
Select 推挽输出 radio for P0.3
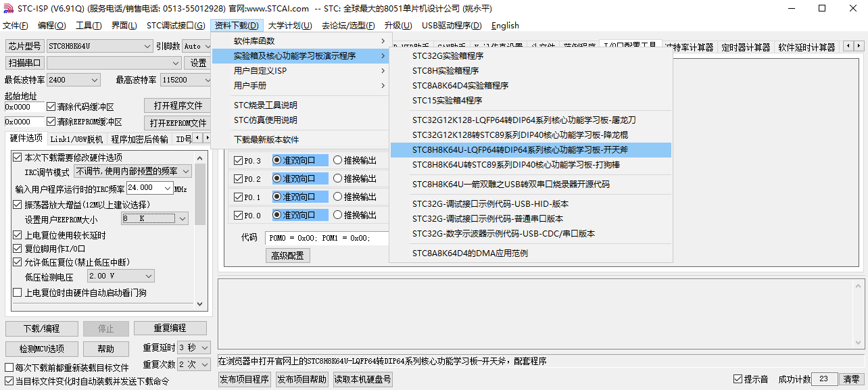pyautogui.click(x=338, y=160)
